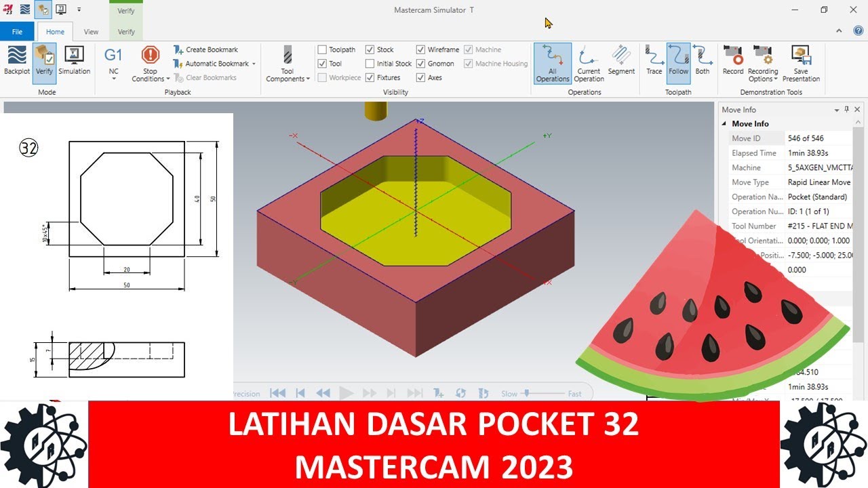Switch to the View ribbon tab
Screen dimensions: 868x488
(91, 32)
